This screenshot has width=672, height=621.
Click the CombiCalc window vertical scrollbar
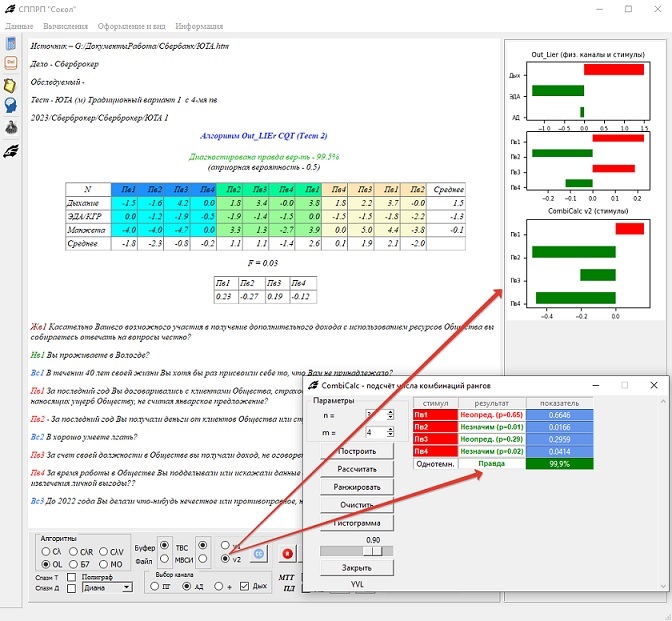(663, 493)
